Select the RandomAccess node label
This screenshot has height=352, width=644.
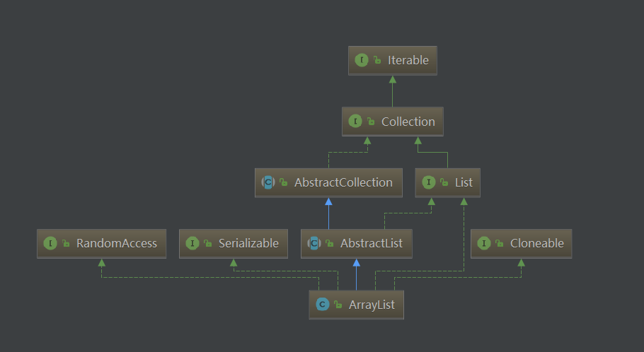click(x=117, y=243)
